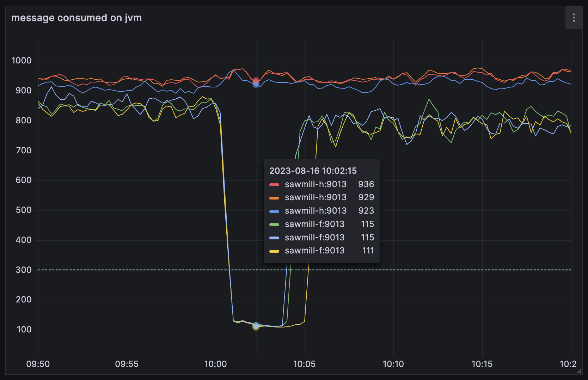Click the hover data point on upper series

[256, 82]
